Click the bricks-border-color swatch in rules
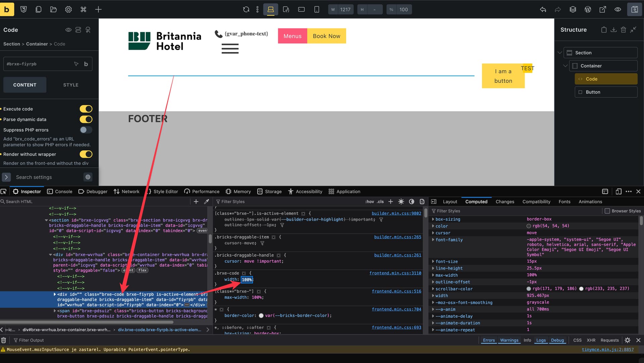Image resolution: width=644 pixels, height=363 pixels. coord(261,316)
